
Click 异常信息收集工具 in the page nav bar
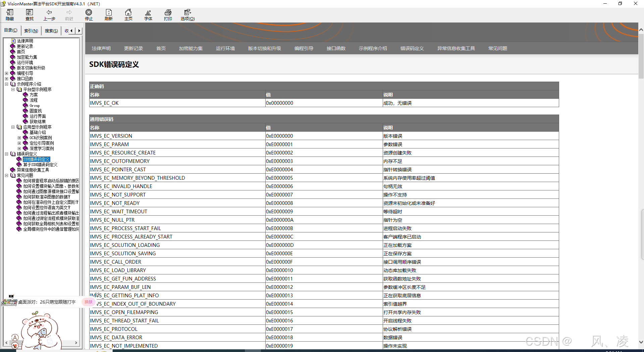tap(456, 48)
